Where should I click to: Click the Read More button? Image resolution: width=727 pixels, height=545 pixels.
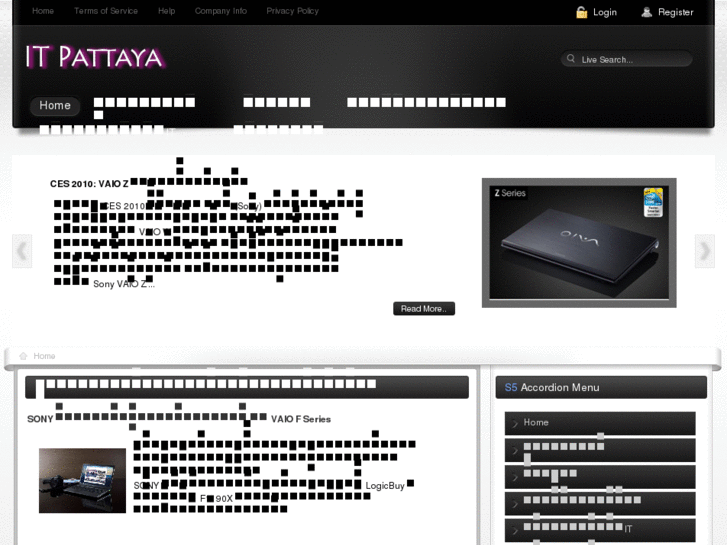point(424,308)
